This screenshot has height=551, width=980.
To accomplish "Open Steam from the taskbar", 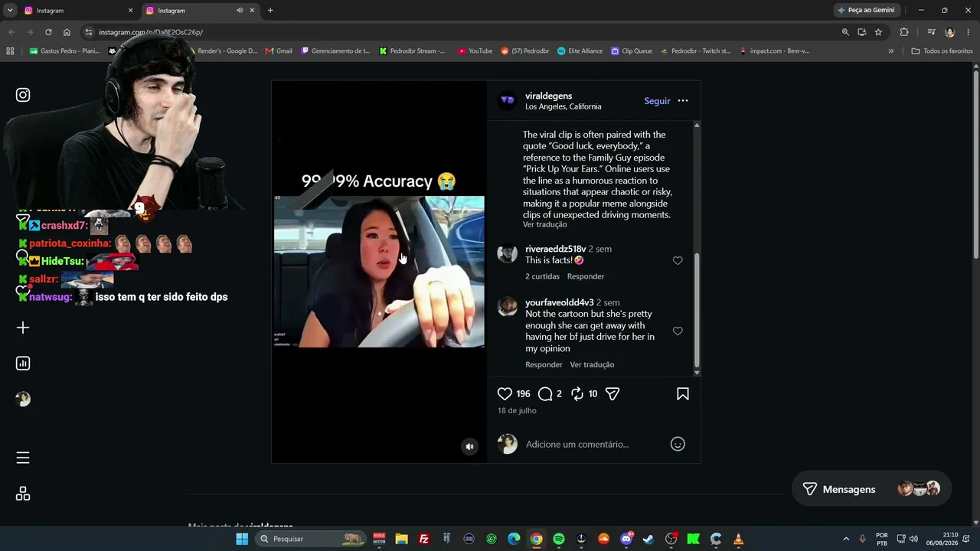I will coord(648,539).
